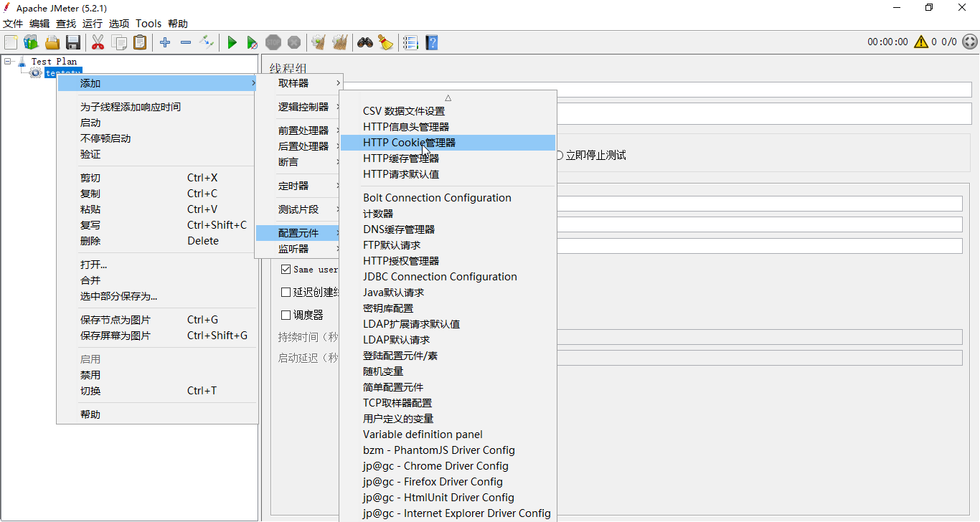Choose 保存节点为图片 in context menu
The height and width of the screenshot is (522, 980).
click(157, 320)
